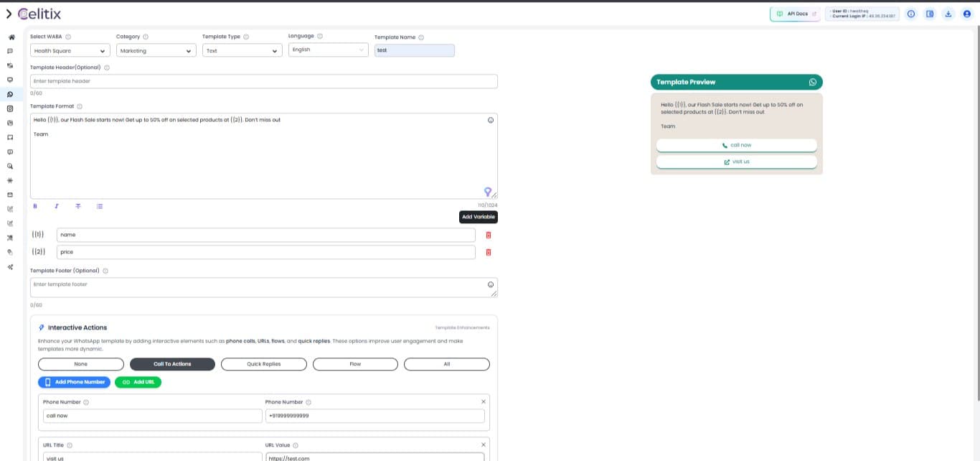
Task: Click the Add Variable button
Action: (479, 217)
